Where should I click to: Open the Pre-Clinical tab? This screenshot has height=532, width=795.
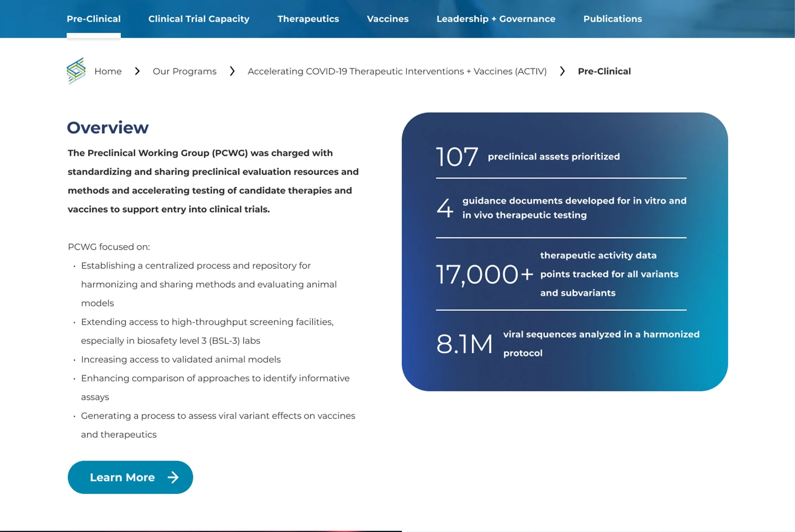(94, 19)
